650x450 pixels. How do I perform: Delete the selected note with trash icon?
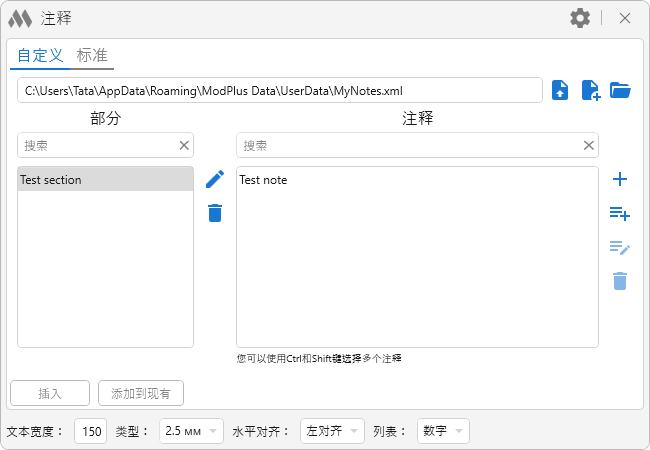[620, 281]
